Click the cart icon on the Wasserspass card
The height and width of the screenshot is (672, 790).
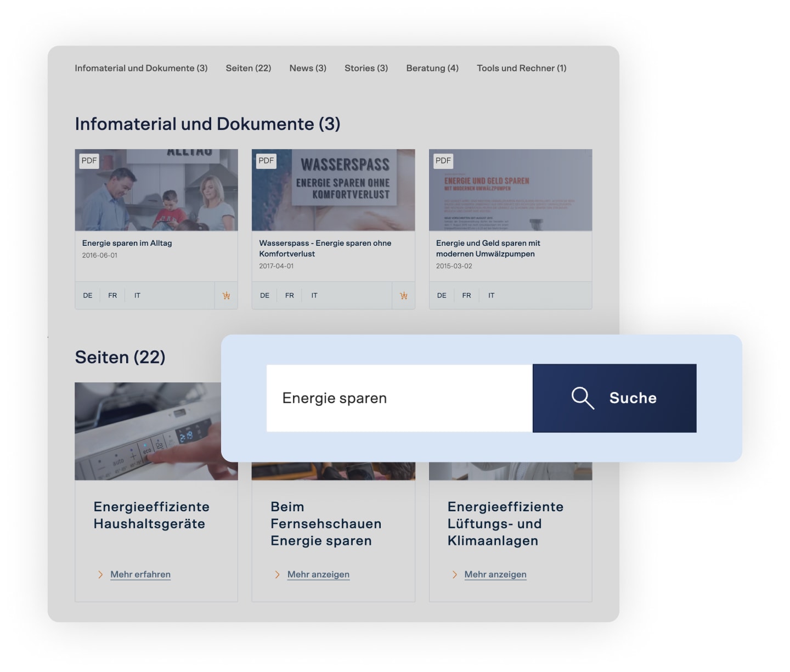point(404,295)
